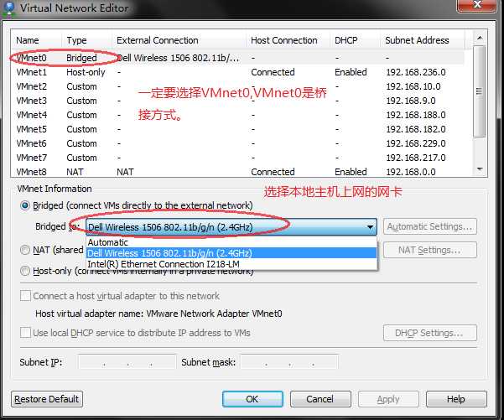Click the Host virtual adapter name text
504x420 pixels.
point(158,314)
